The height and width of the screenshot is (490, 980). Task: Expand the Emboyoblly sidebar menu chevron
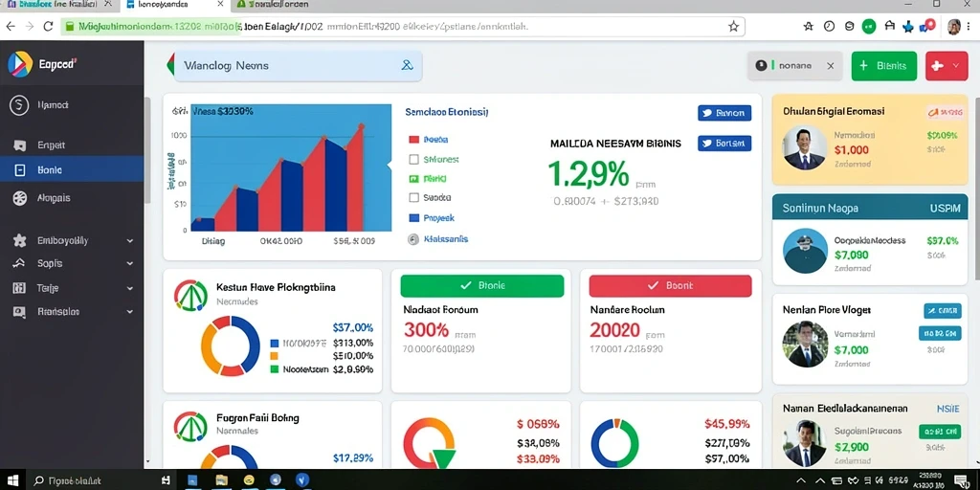[x=130, y=240]
